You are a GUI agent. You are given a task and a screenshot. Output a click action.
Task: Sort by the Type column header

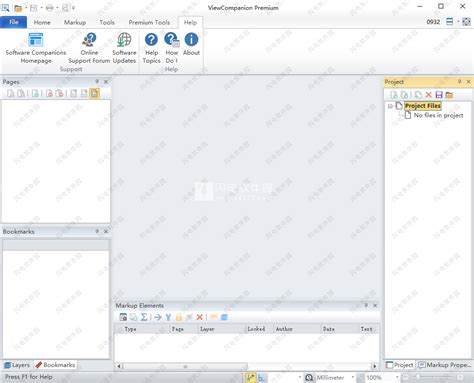(142, 329)
